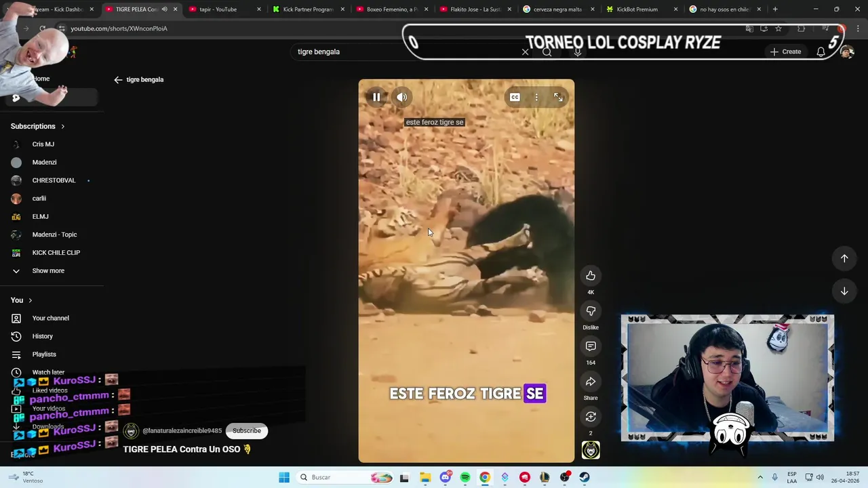Show hidden system tray icons
Image resolution: width=868 pixels, height=488 pixels.
coord(759,477)
